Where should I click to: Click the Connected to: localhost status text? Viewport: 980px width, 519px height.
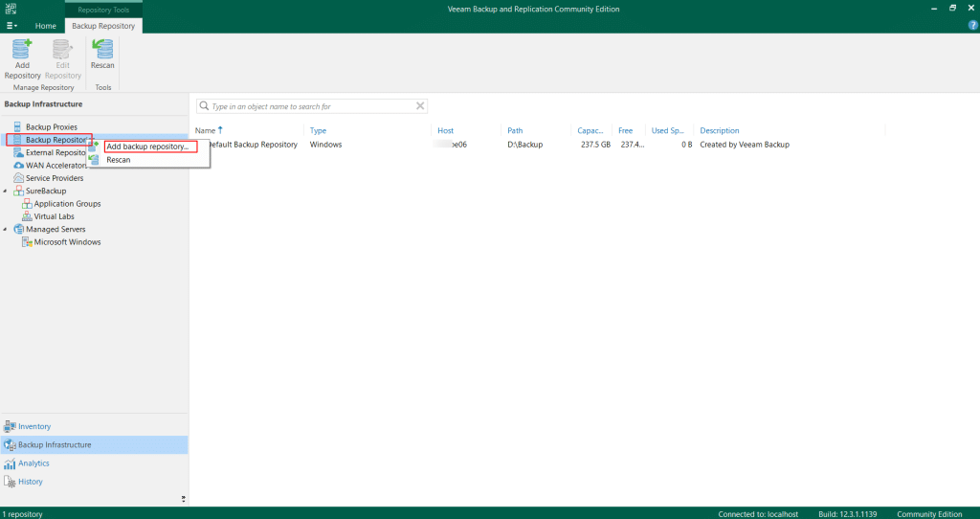coord(758,514)
